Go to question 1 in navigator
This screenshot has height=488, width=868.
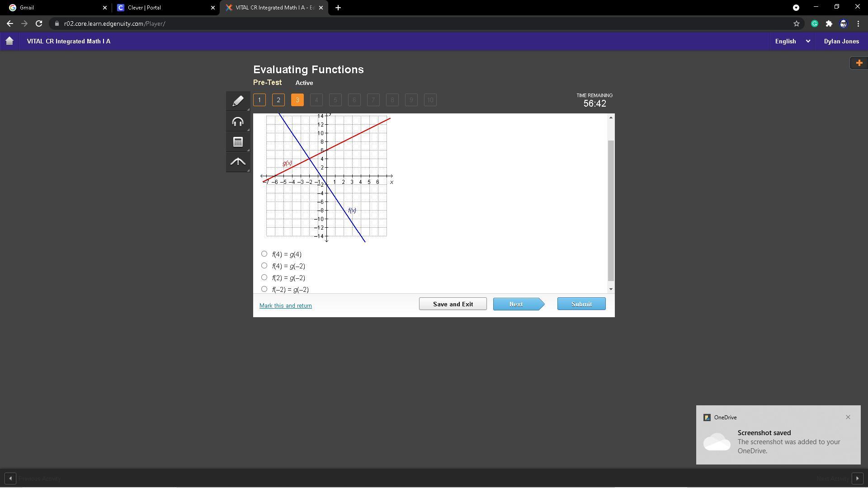click(259, 100)
